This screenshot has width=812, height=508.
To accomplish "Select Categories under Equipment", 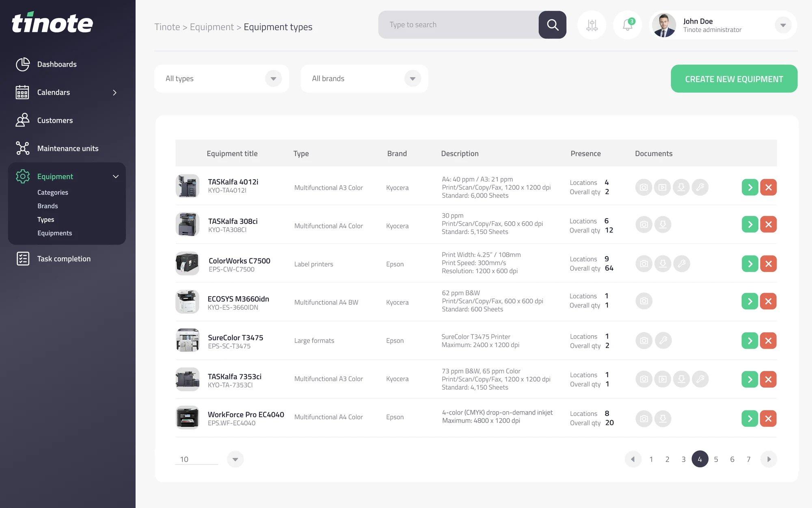I will pos(53,192).
